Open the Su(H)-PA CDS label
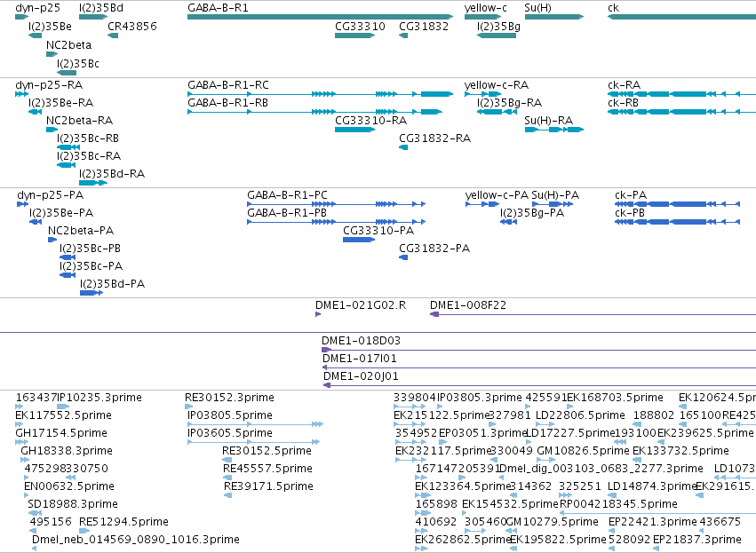 pyautogui.click(x=555, y=195)
